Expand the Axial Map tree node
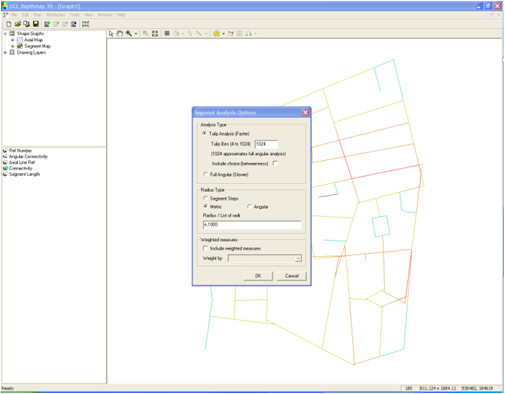Screen dimensions: 505x394 [13, 40]
